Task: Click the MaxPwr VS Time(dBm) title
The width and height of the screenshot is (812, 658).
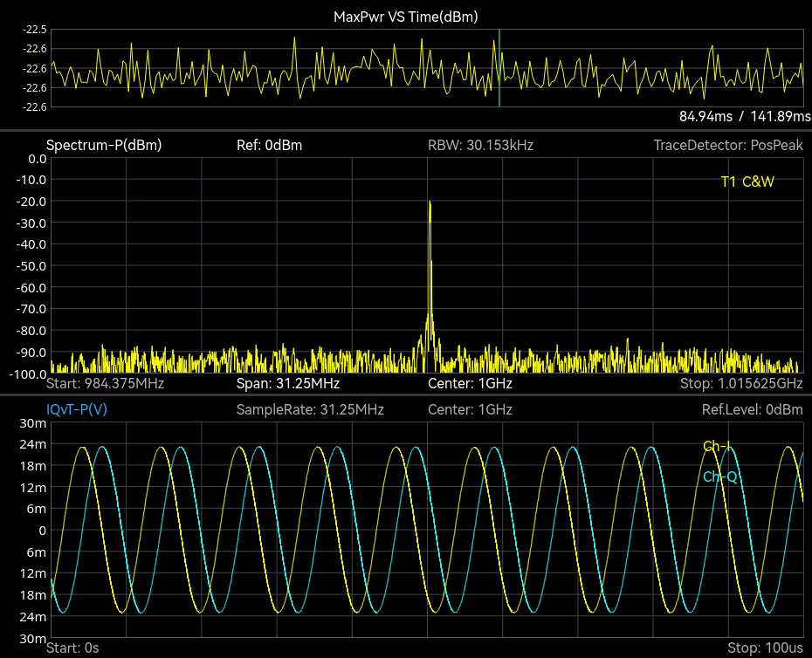Action: pos(405,17)
